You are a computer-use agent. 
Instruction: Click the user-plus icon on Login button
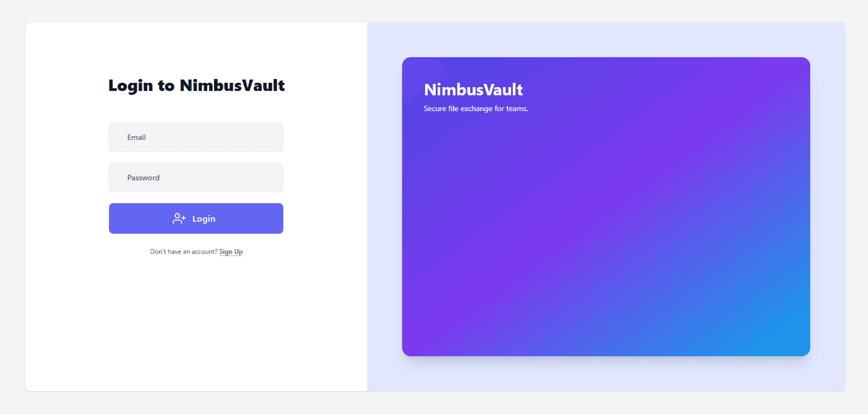[x=179, y=218]
